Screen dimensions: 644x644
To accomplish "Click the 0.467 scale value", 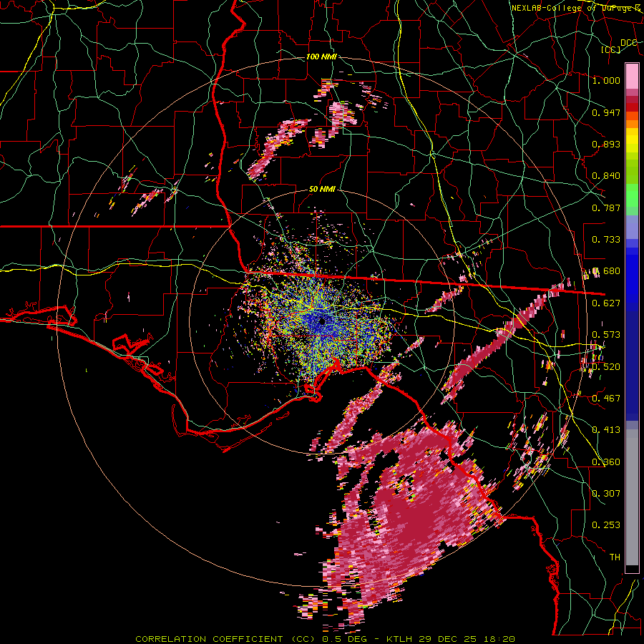I will point(606,399).
